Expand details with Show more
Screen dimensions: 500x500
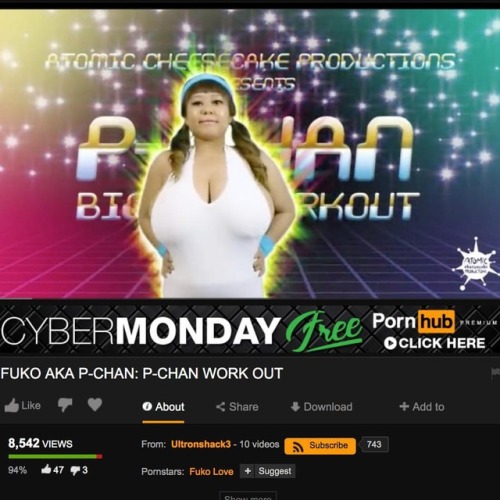(x=248, y=497)
